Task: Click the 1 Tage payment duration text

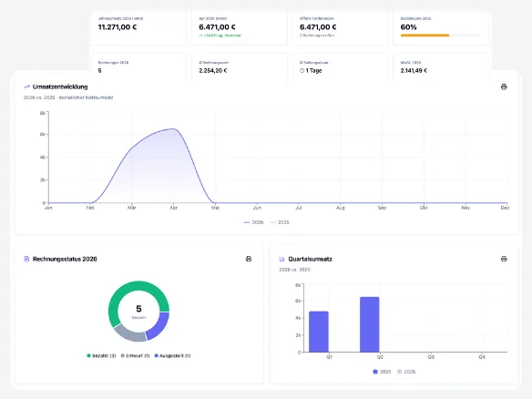Action: 313,70
